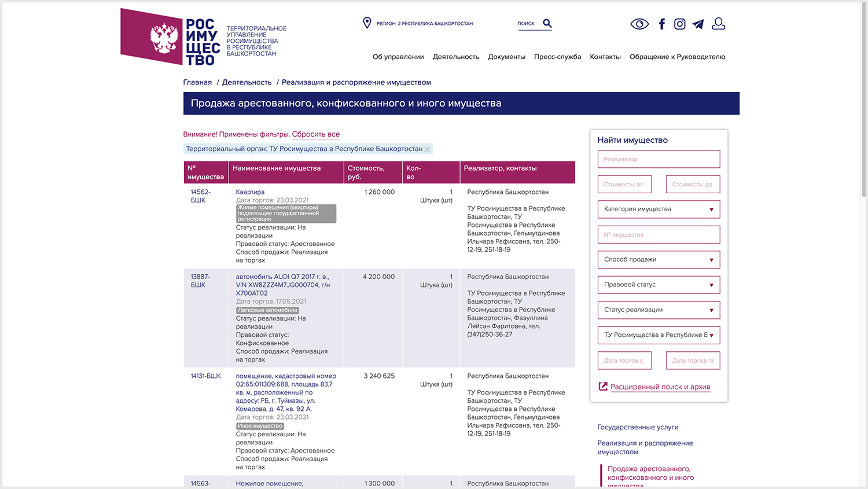Viewport: 868px width, 489px height.
Task: Expand Способ продажи dropdown
Action: [659, 259]
